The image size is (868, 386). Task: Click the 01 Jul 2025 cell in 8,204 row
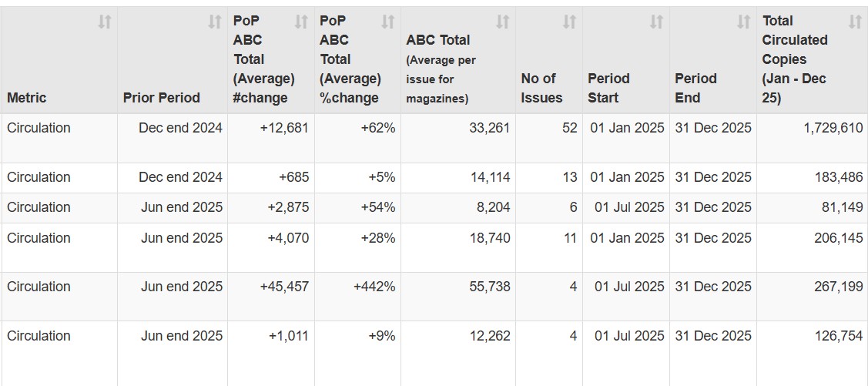click(628, 207)
